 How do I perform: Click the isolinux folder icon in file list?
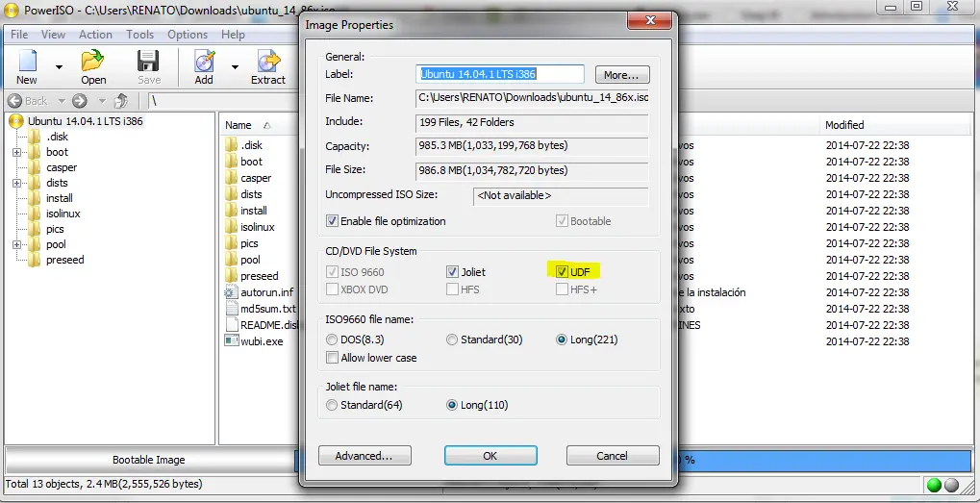click(x=231, y=227)
